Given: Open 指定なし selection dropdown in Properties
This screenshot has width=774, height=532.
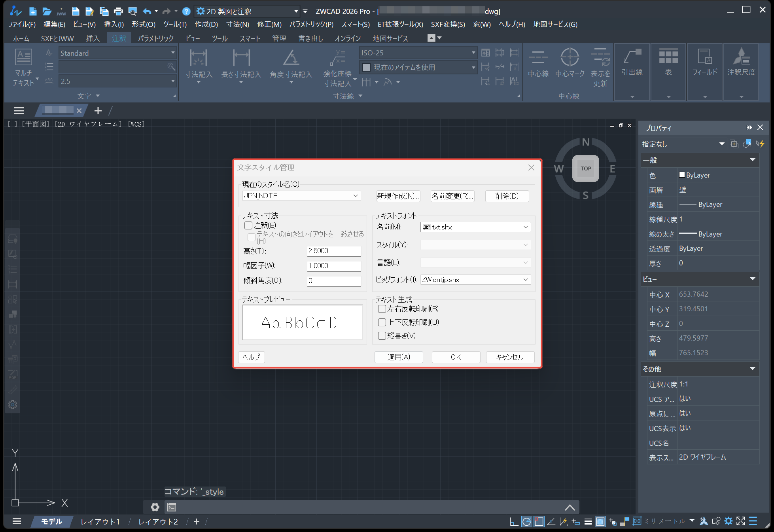Looking at the screenshot, I should (x=683, y=144).
